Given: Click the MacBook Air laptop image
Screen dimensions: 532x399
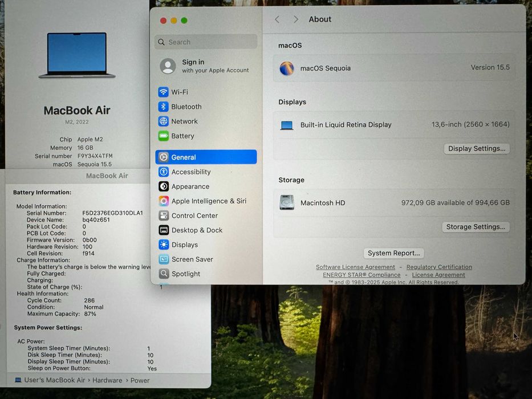Looking at the screenshot, I should (x=77, y=55).
